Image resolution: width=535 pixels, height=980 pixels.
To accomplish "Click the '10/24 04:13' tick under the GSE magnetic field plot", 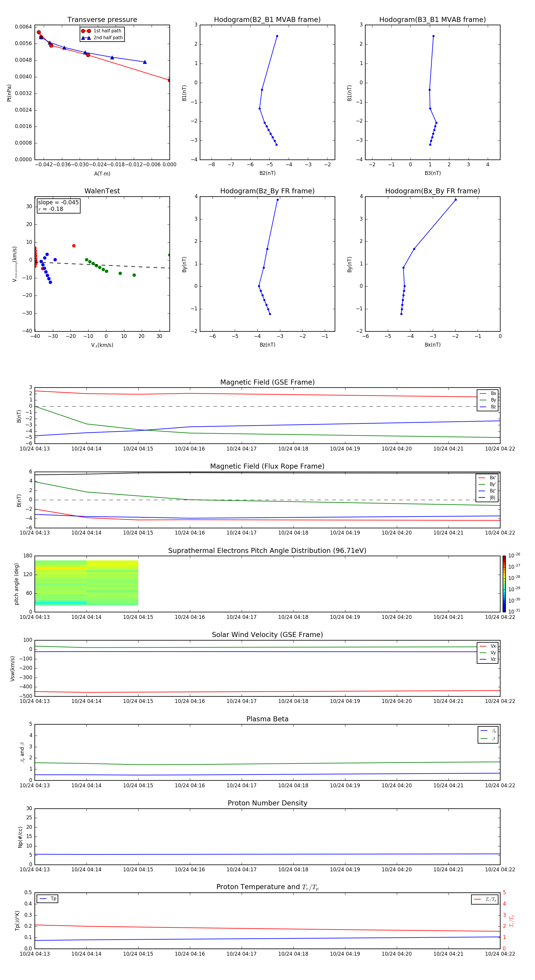I will [35, 449].
